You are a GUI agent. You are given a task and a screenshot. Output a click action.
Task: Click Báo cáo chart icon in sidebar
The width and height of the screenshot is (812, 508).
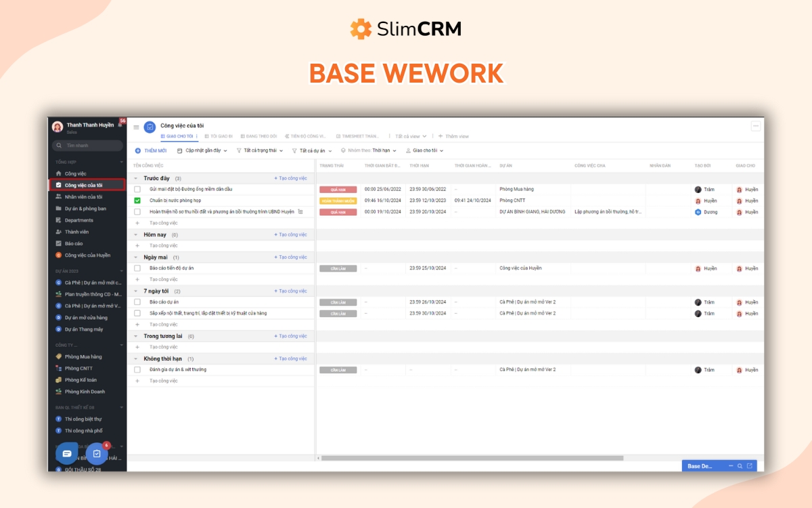point(59,243)
